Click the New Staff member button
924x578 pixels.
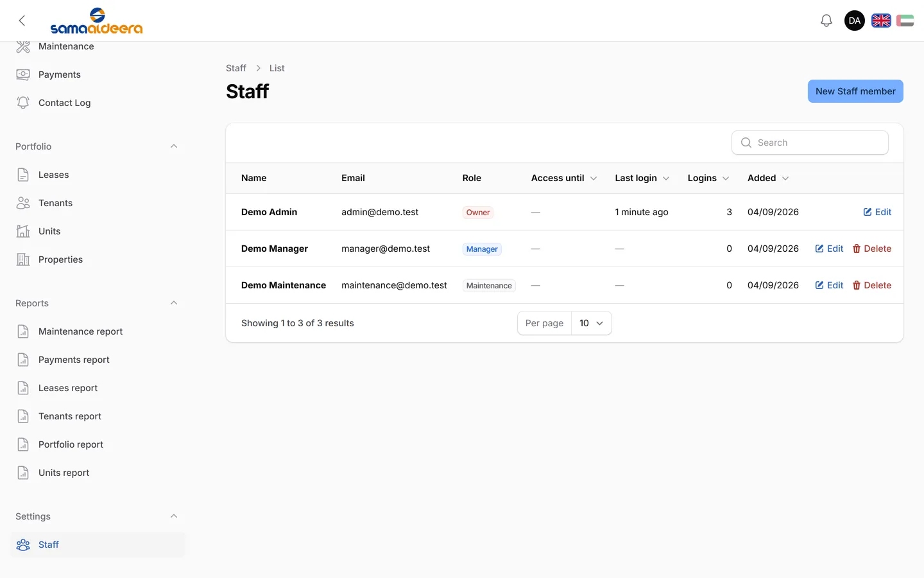(855, 91)
